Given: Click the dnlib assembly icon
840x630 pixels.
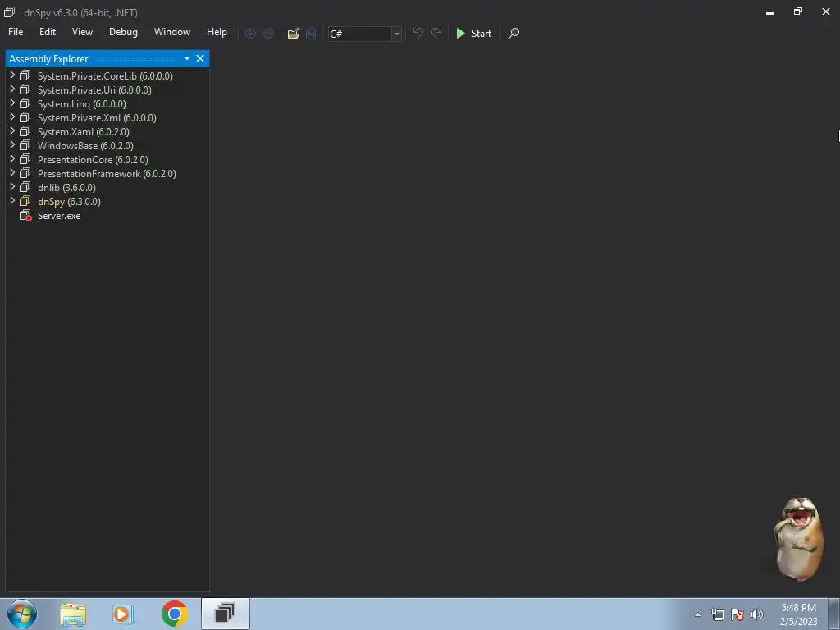Looking at the screenshot, I should click(25, 187).
